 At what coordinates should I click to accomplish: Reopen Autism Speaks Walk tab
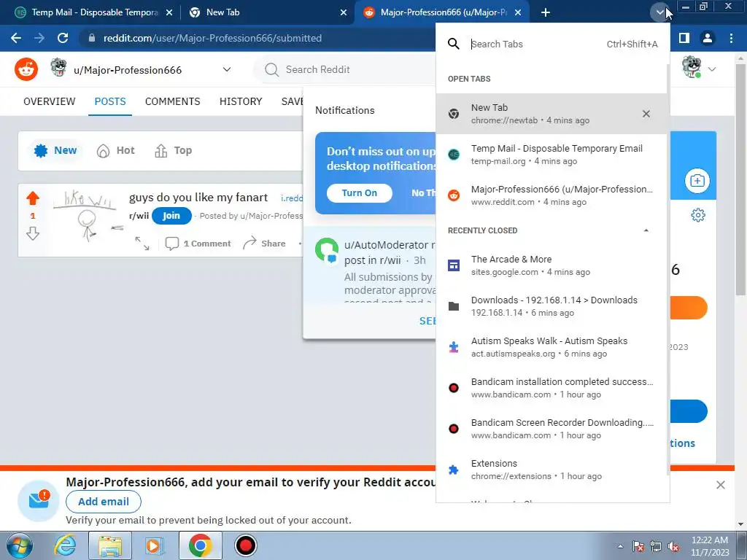(x=551, y=347)
